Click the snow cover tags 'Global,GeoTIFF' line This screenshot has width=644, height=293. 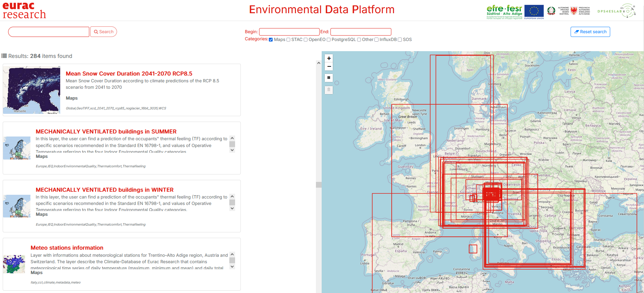pyautogui.click(x=116, y=108)
